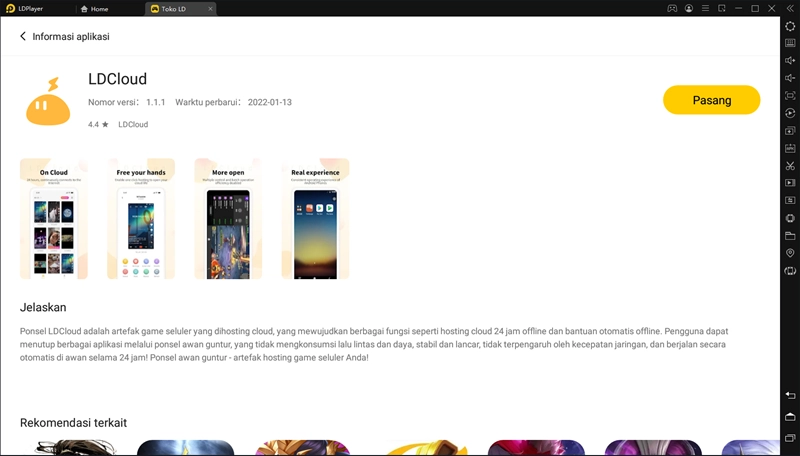This screenshot has height=456, width=800.
Task: Click the scissors screenshot icon
Action: (790, 166)
